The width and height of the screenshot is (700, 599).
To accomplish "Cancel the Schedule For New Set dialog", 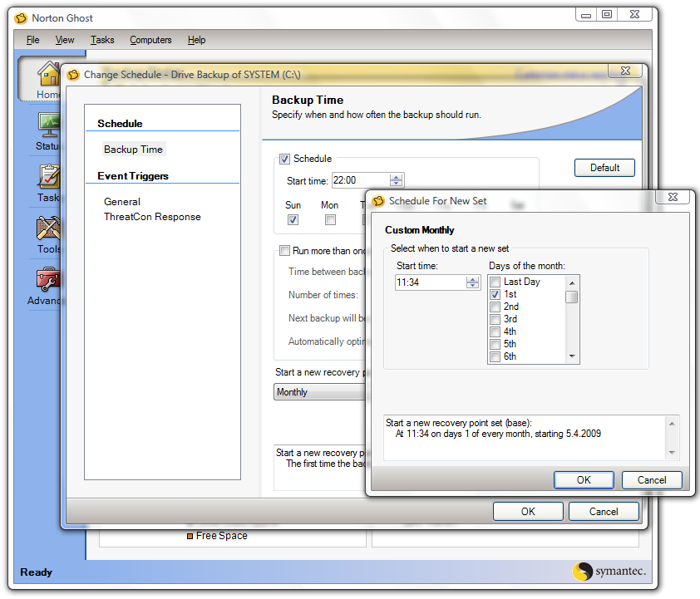I will (652, 480).
